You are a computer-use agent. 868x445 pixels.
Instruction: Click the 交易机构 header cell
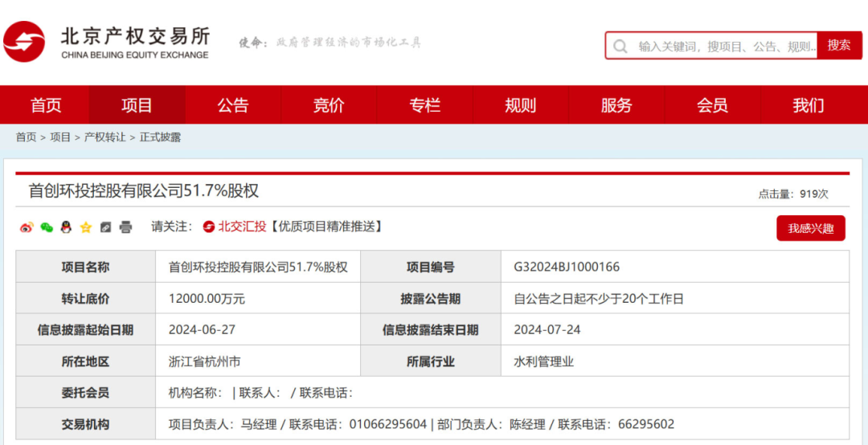point(85,424)
